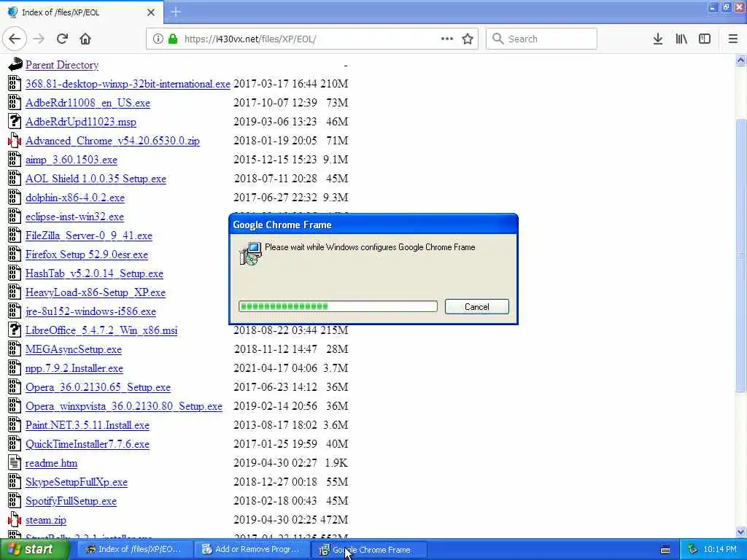Screen dimensions: 747x560
Task: Click HashTab_v5.2.0.14_Setup.exe link
Action: pyautogui.click(x=94, y=273)
